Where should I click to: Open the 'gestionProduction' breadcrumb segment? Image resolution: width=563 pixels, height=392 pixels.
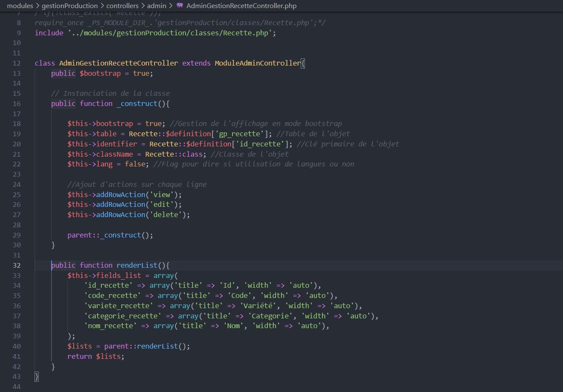pyautogui.click(x=69, y=6)
